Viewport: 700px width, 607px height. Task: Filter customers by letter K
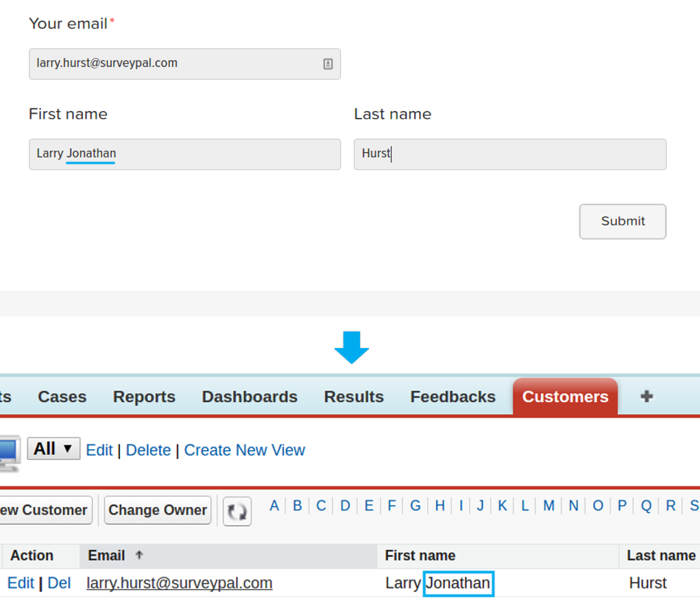503,506
